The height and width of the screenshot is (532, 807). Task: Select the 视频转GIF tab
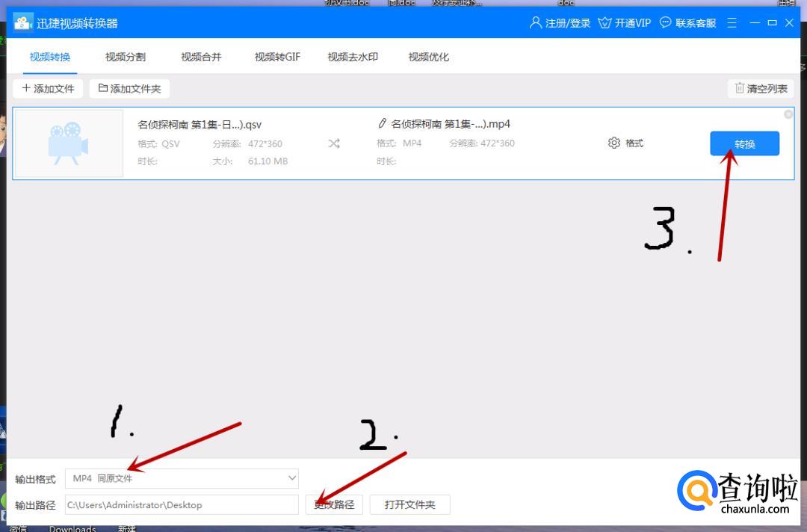coord(277,57)
